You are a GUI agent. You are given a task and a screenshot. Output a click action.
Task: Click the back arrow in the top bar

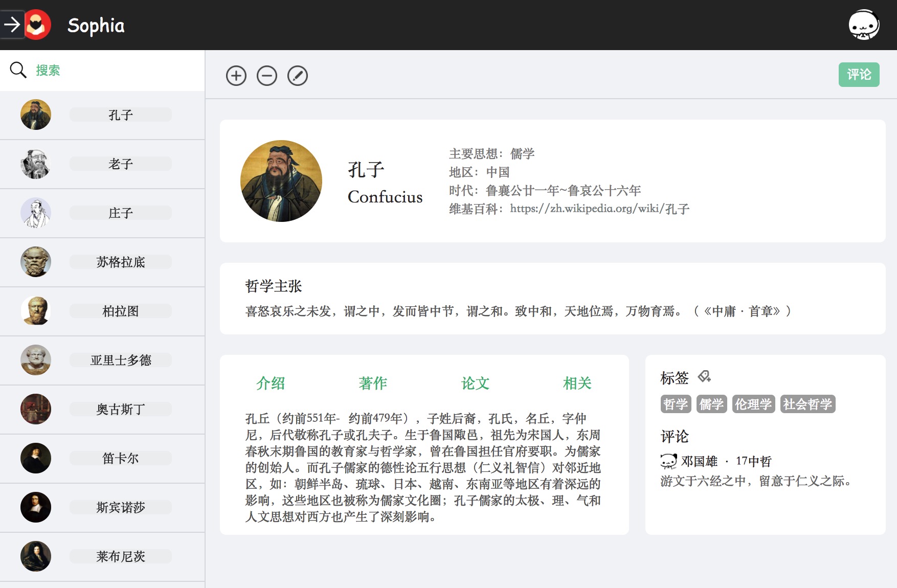coord(13,25)
